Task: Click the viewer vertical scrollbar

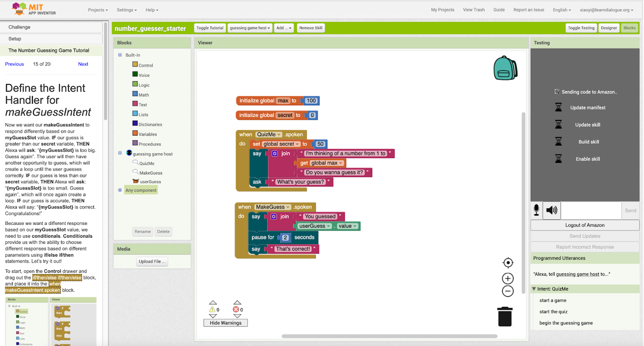Action: click(x=523, y=203)
